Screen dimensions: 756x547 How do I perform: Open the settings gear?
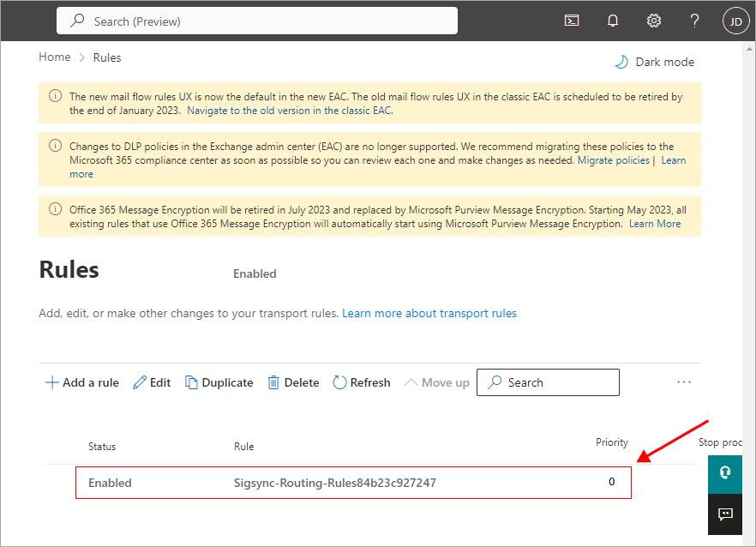[654, 21]
